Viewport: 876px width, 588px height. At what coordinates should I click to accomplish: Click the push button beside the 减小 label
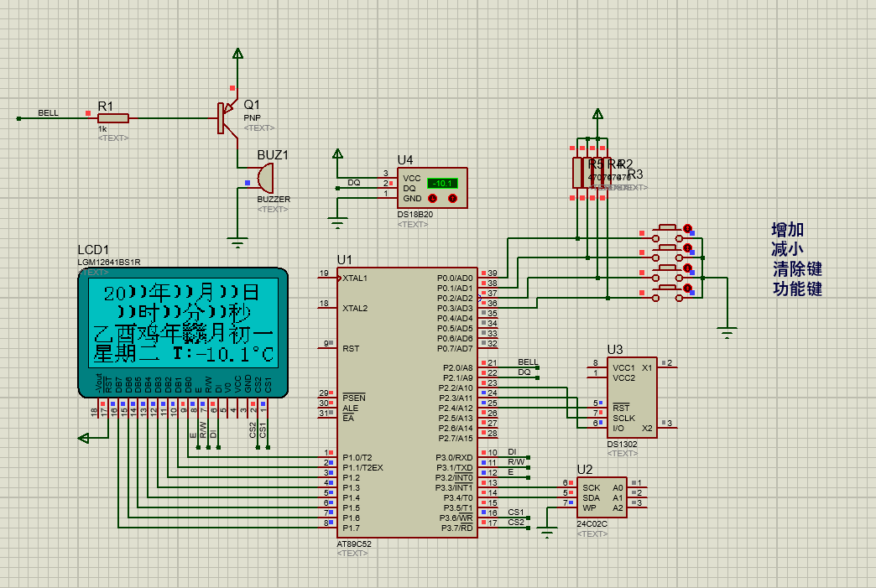click(668, 252)
